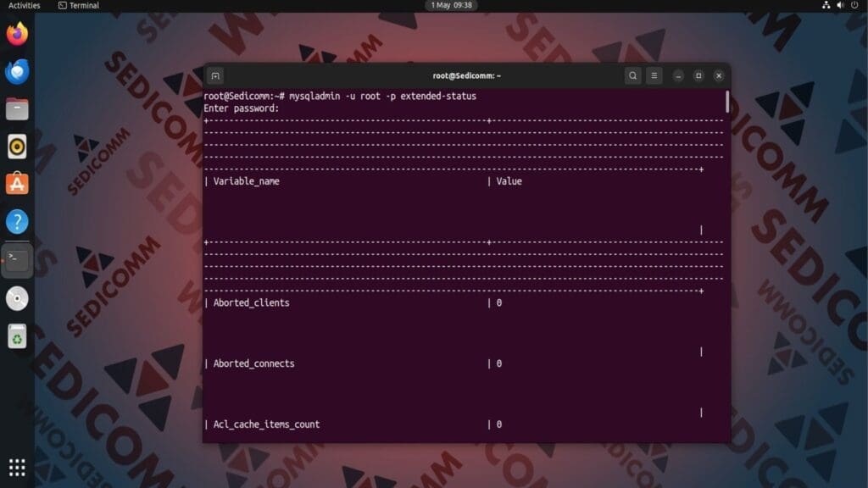The image size is (868, 488).
Task: Select the Terminal icon in the dock
Action: [x=17, y=259]
